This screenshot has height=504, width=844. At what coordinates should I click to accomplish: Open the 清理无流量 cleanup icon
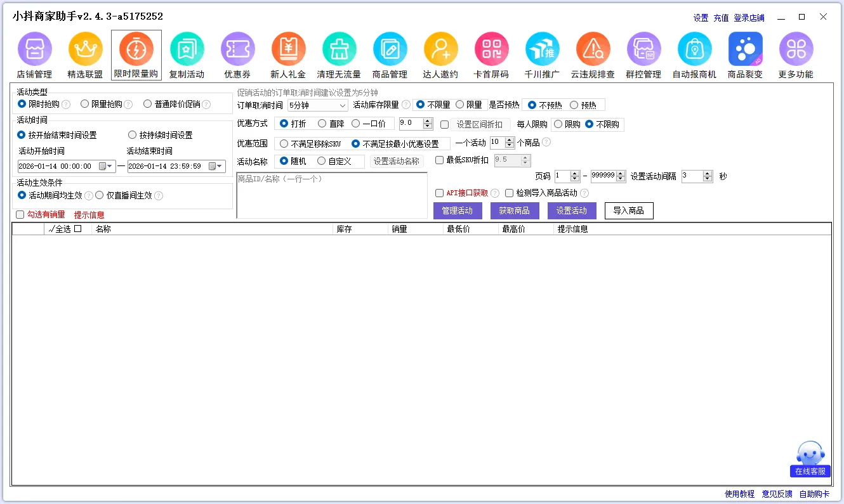click(339, 49)
